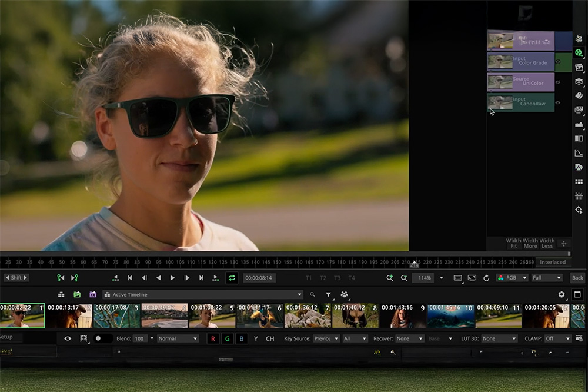This screenshot has width=588, height=392.
Task: Select the T2 tray tab
Action: (x=323, y=278)
